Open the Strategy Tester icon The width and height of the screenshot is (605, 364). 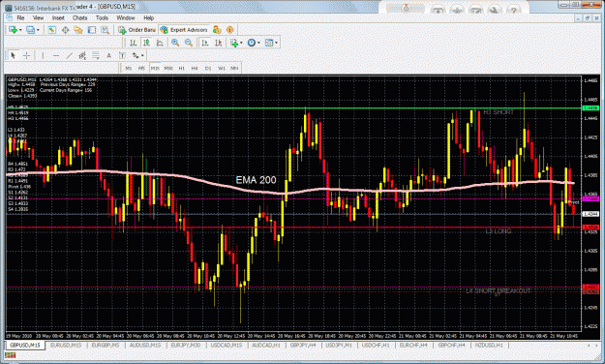click(x=105, y=30)
